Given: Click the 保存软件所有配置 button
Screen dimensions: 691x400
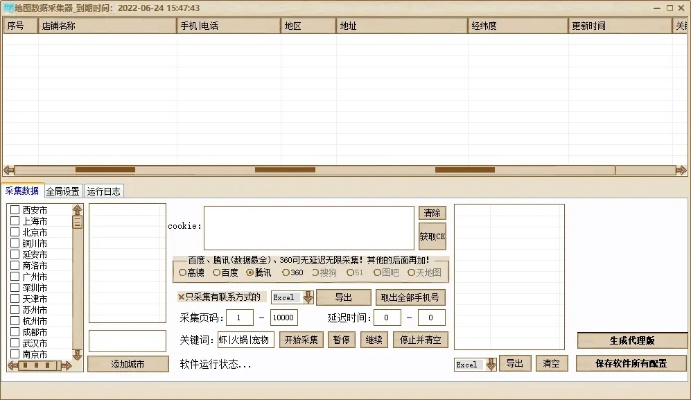Looking at the screenshot, I should pyautogui.click(x=632, y=364).
